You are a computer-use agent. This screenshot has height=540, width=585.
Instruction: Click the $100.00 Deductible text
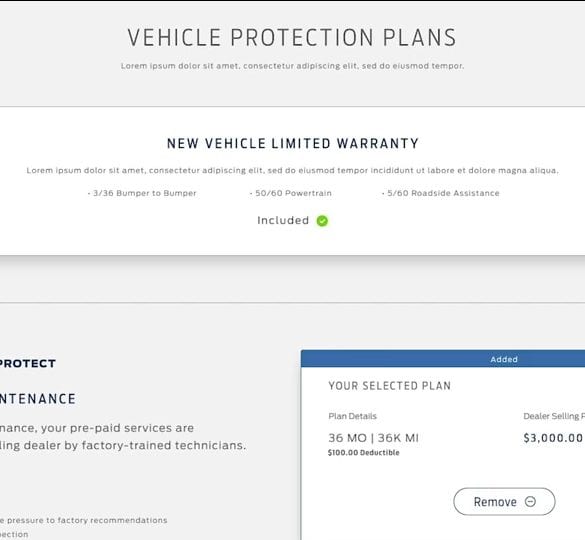click(364, 453)
